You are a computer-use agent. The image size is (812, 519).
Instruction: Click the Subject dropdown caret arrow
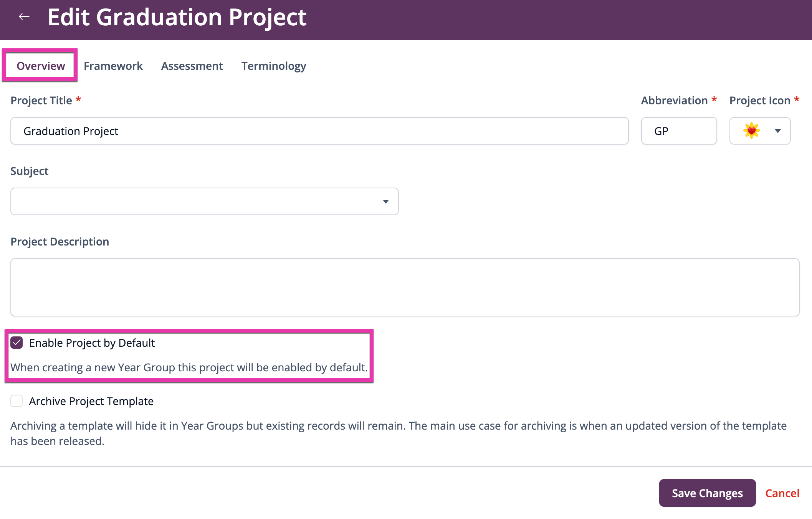click(386, 202)
